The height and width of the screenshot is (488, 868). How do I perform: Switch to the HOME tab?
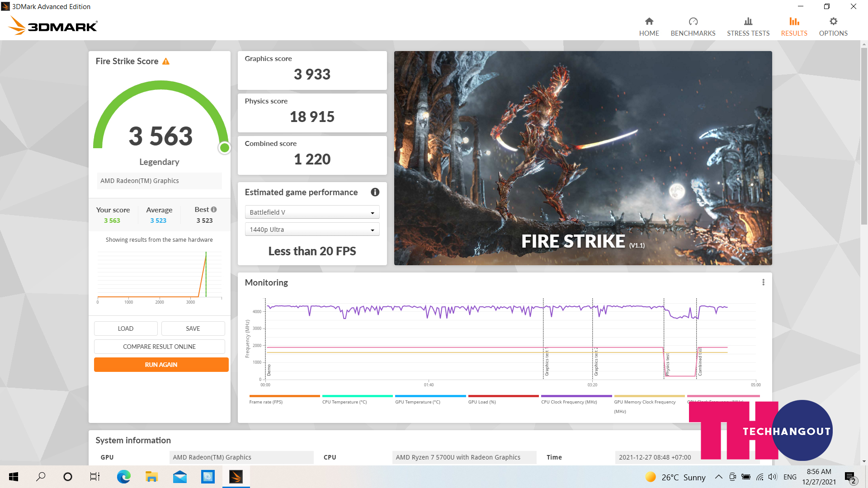coord(649,27)
